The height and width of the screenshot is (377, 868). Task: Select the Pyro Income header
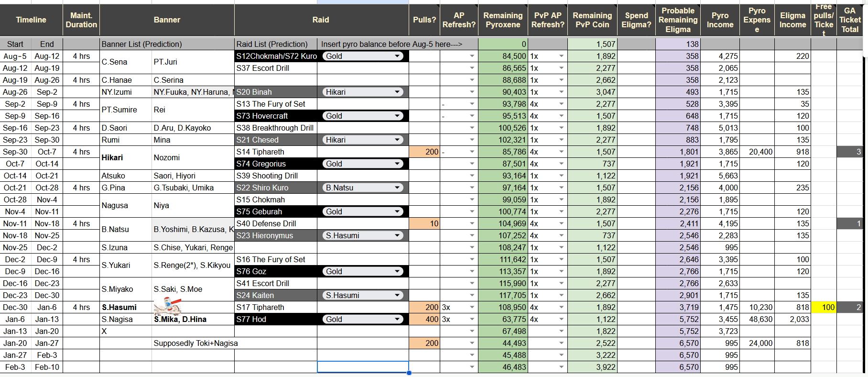tap(720, 20)
